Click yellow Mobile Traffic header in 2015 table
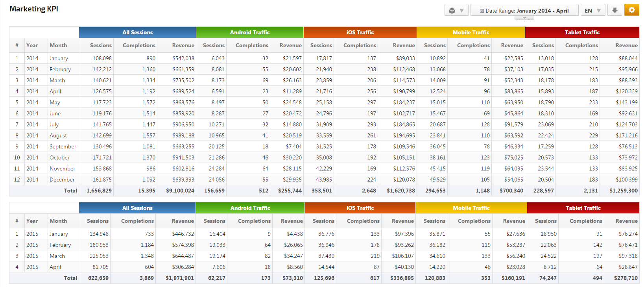This screenshot has height=287, width=644. 471,208
